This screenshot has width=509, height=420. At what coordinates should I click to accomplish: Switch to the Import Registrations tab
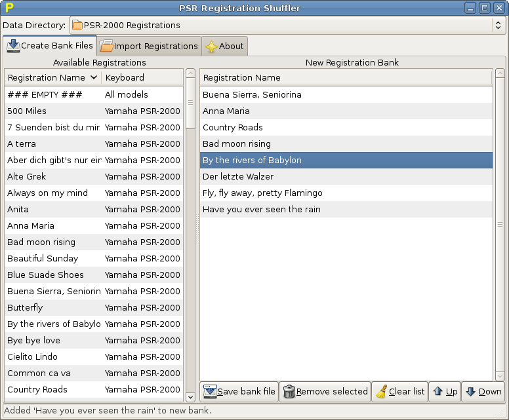149,47
